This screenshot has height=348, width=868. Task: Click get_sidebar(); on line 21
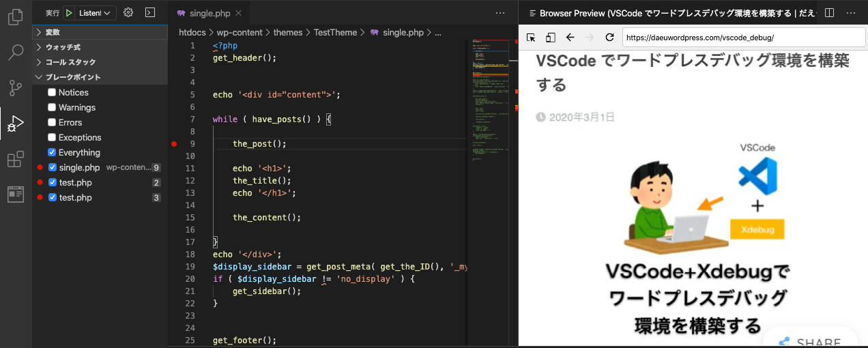click(267, 291)
